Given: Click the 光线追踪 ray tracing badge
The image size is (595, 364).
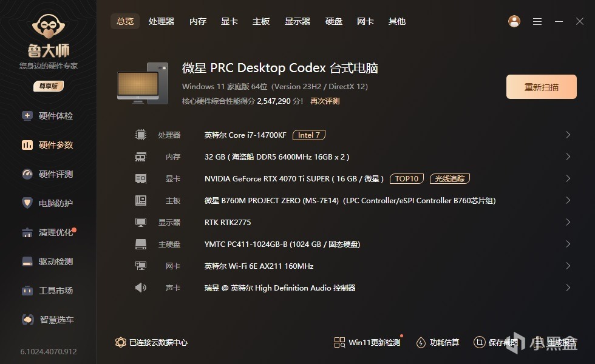Looking at the screenshot, I should [450, 178].
